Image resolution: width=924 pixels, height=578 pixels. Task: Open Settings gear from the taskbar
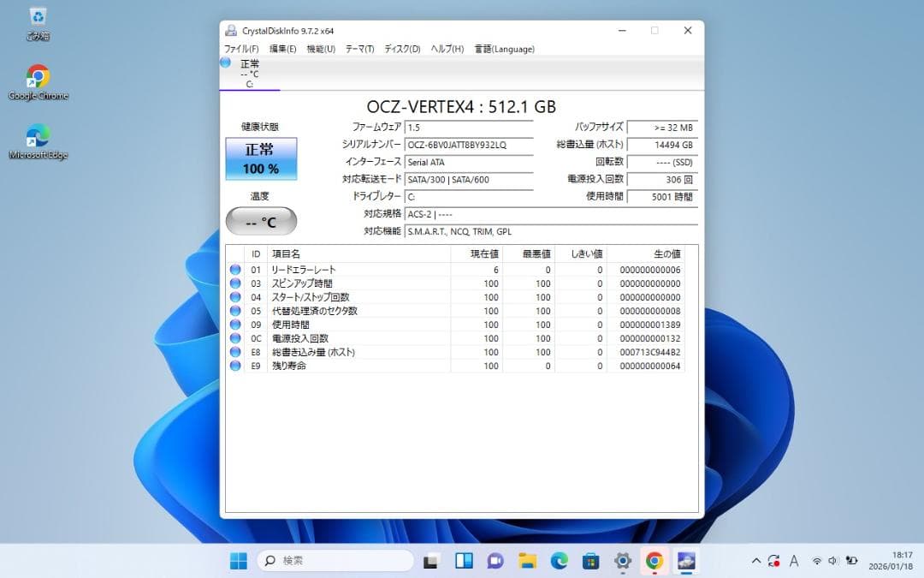pos(623,561)
